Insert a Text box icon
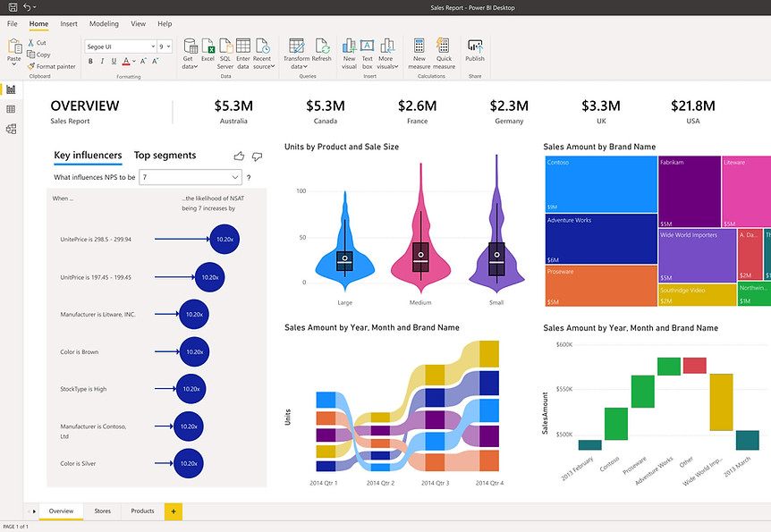 [368, 46]
